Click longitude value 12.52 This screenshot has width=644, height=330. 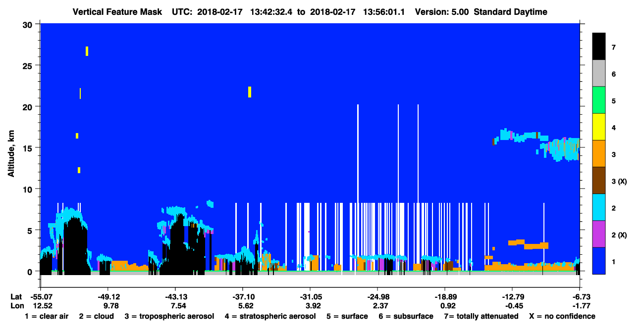click(43, 306)
